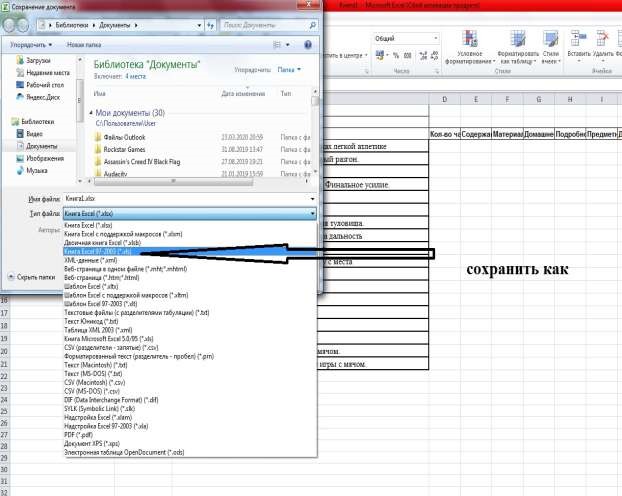The height and width of the screenshot is (496, 622).
Task: Click Decrease Decimal in Excel Number group
Action: coord(434,56)
